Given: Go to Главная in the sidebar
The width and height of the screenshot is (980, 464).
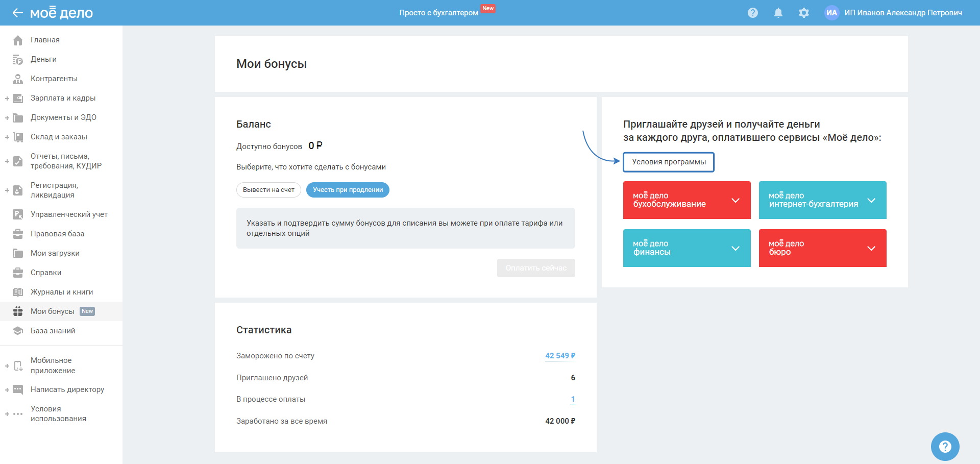Looking at the screenshot, I should coord(45,40).
